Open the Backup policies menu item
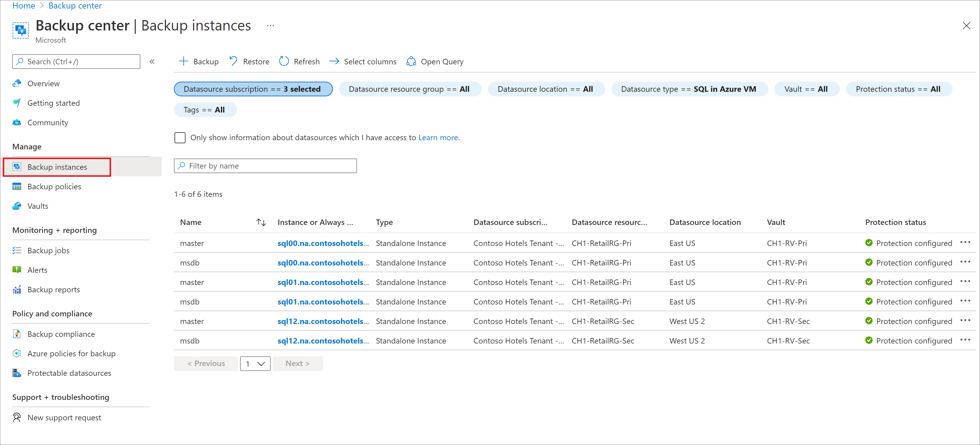This screenshot has height=445, width=980. pos(54,186)
